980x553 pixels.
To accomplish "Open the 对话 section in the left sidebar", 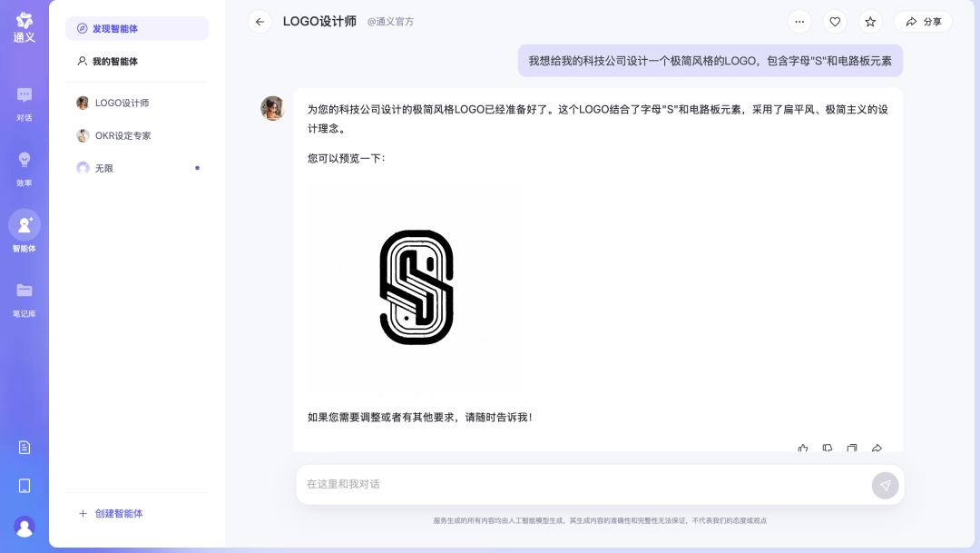I will tap(24, 102).
